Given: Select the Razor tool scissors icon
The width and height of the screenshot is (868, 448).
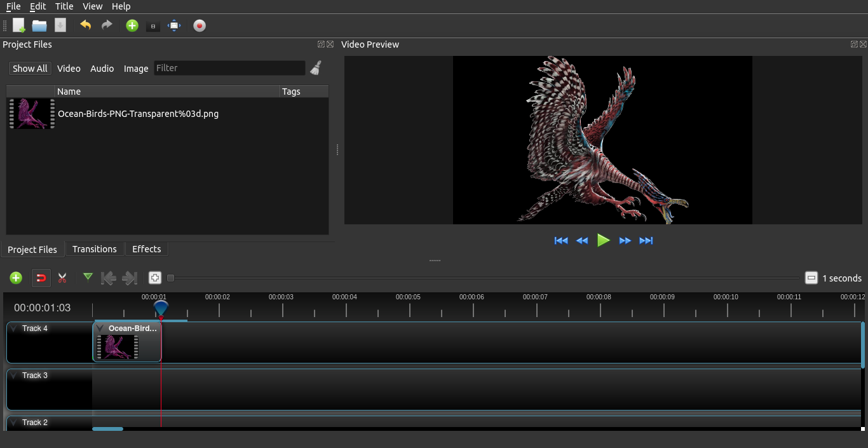Looking at the screenshot, I should click(62, 278).
